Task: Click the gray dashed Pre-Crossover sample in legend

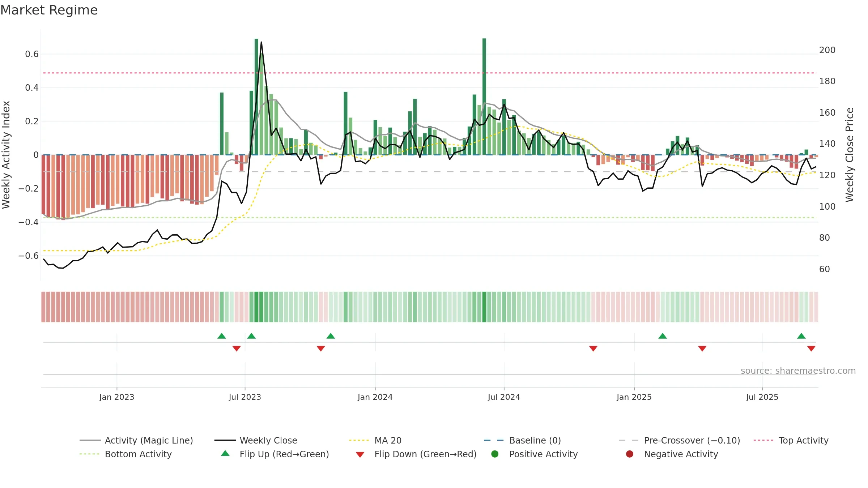Action: point(629,440)
